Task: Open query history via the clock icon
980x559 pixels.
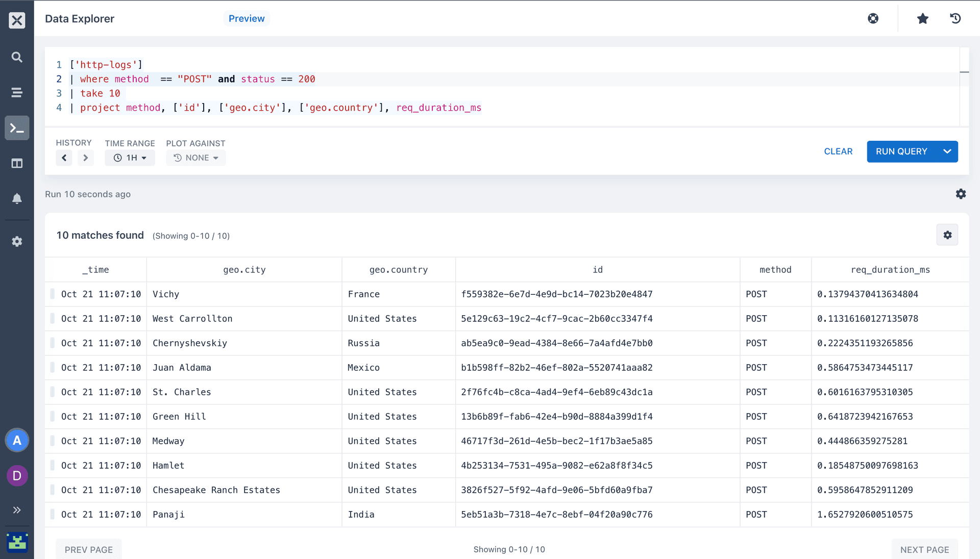Action: (955, 18)
